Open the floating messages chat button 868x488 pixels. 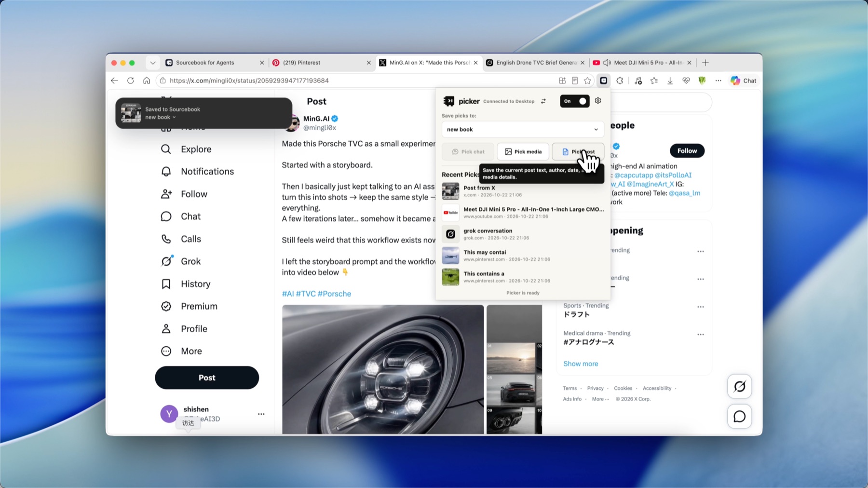(x=739, y=416)
